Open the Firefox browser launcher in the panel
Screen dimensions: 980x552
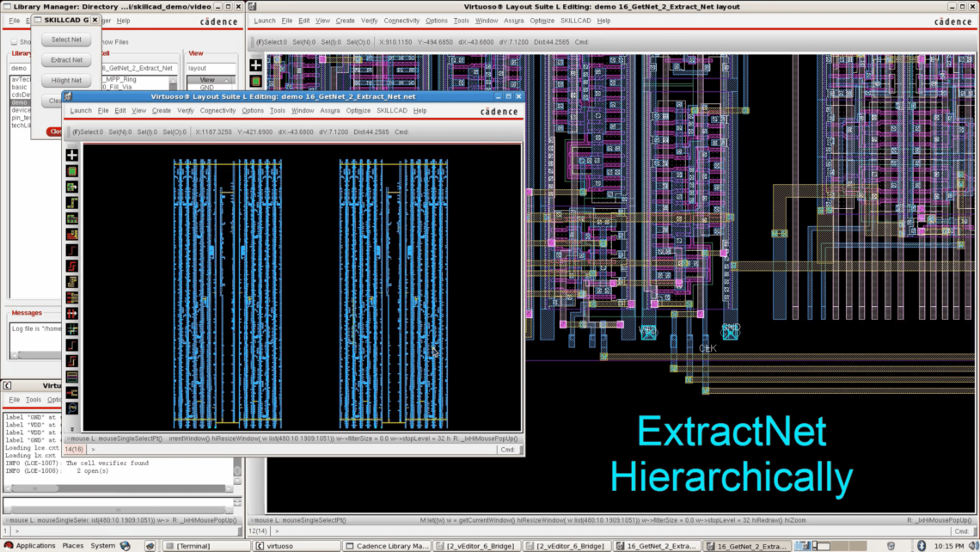[125, 546]
